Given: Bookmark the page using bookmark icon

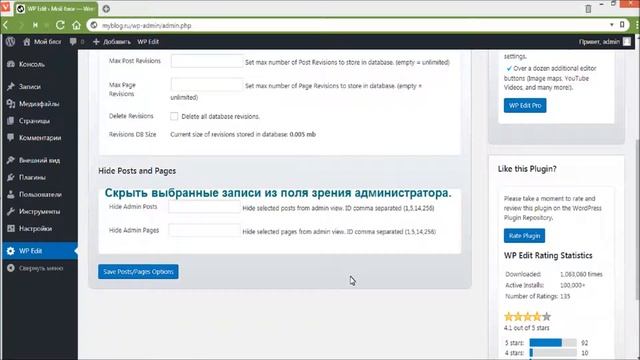Looking at the screenshot, I should coord(622,25).
